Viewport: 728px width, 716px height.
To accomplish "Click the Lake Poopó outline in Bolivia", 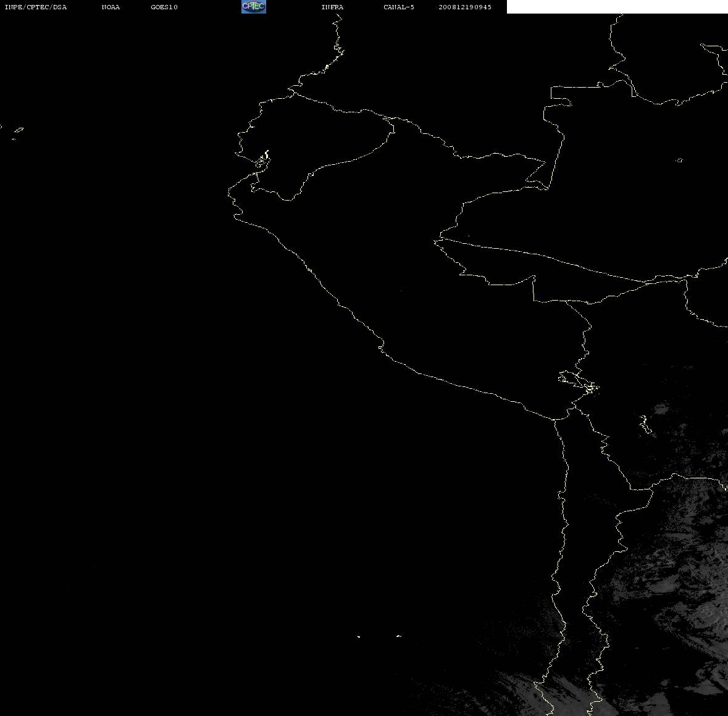I will tap(645, 425).
